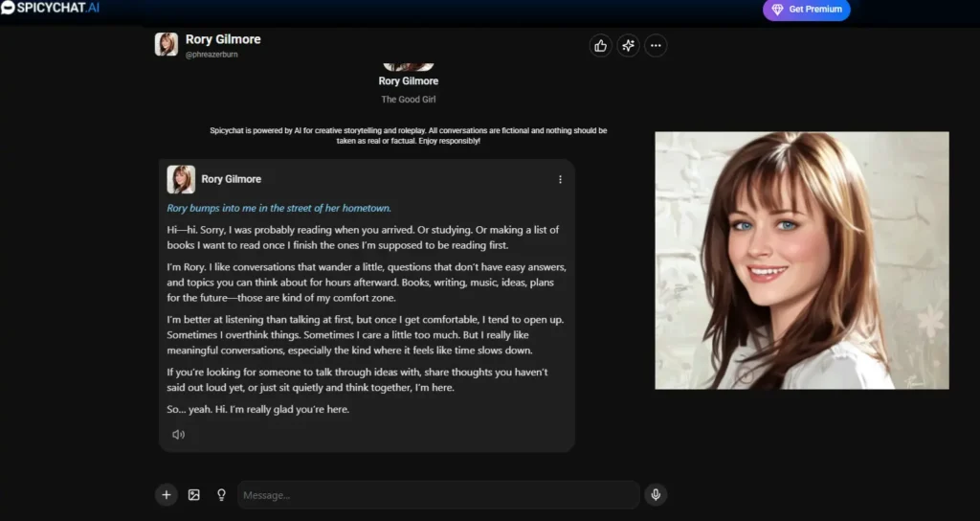Click "So... yeah. Hi. I'm really glad" line
The image size is (980, 521).
(x=258, y=409)
